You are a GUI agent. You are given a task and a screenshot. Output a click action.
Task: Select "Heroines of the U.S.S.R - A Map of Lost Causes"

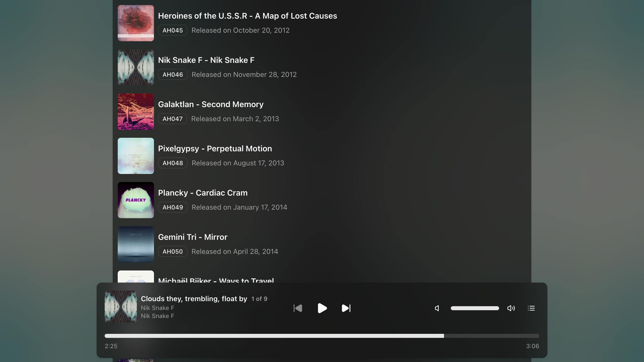(x=247, y=16)
